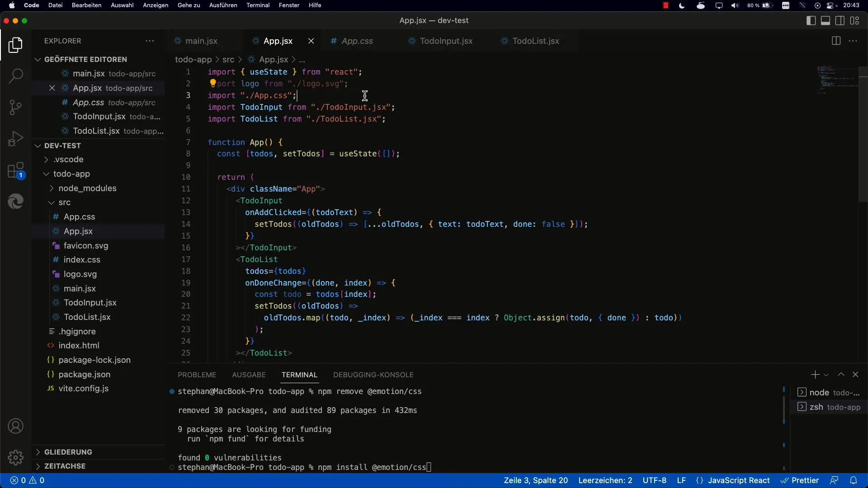Open the DEBUGGING-KONSOLE panel tab
Screen dimensions: 868x488
373,375
